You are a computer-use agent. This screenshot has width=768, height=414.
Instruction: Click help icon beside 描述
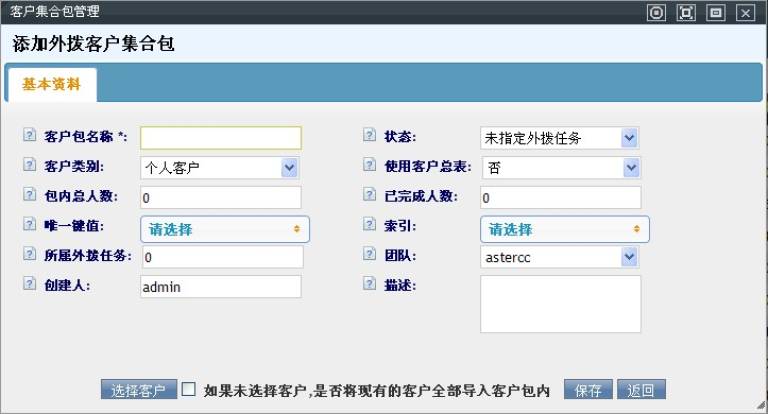tap(368, 286)
